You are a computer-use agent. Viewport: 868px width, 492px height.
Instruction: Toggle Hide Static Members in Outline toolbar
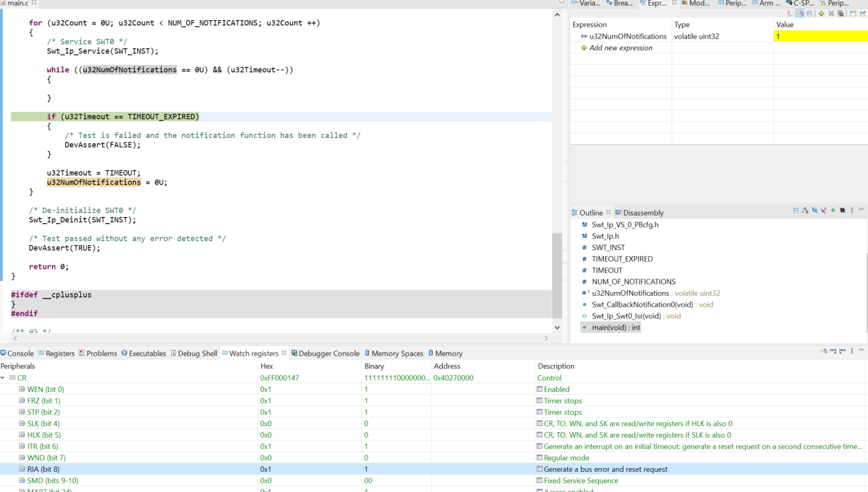(x=824, y=210)
